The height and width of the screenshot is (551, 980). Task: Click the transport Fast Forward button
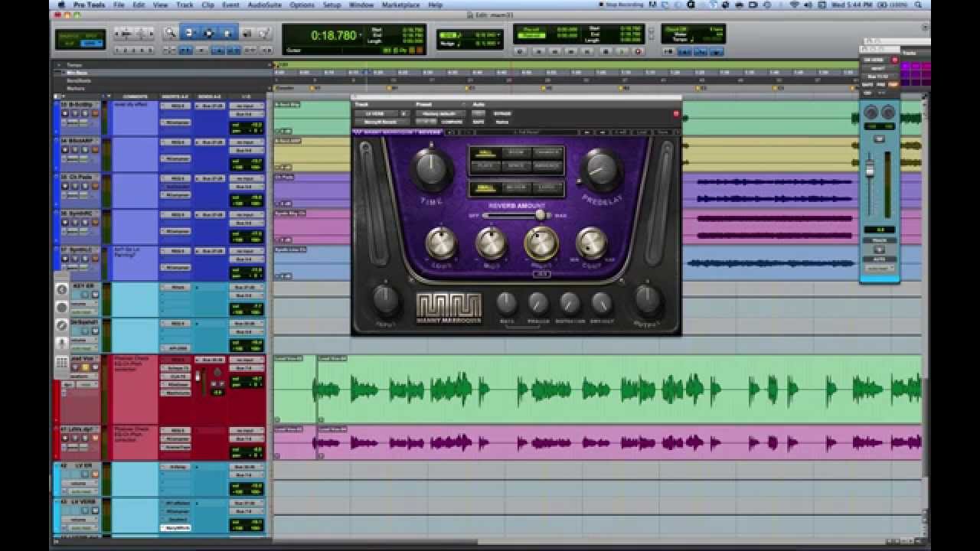point(572,51)
